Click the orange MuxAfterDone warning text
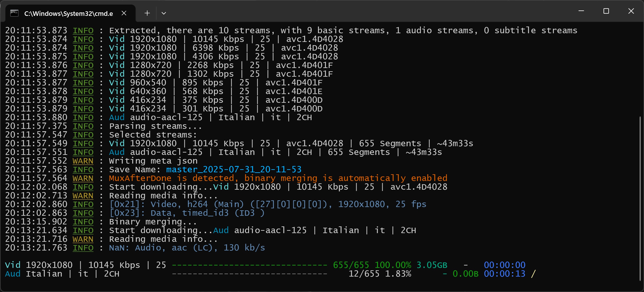This screenshot has height=292, width=644. tap(278, 178)
